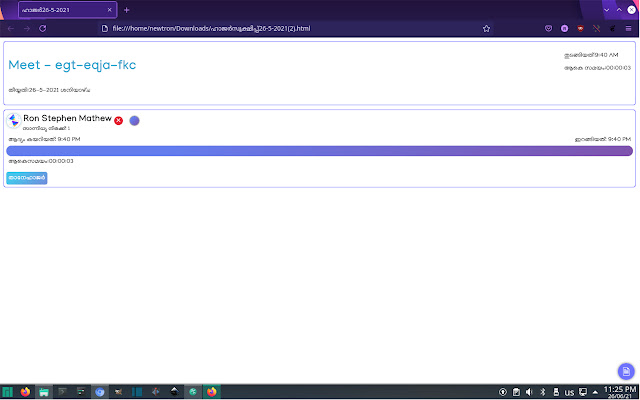Open the green globe app in taskbar

pos(193,392)
